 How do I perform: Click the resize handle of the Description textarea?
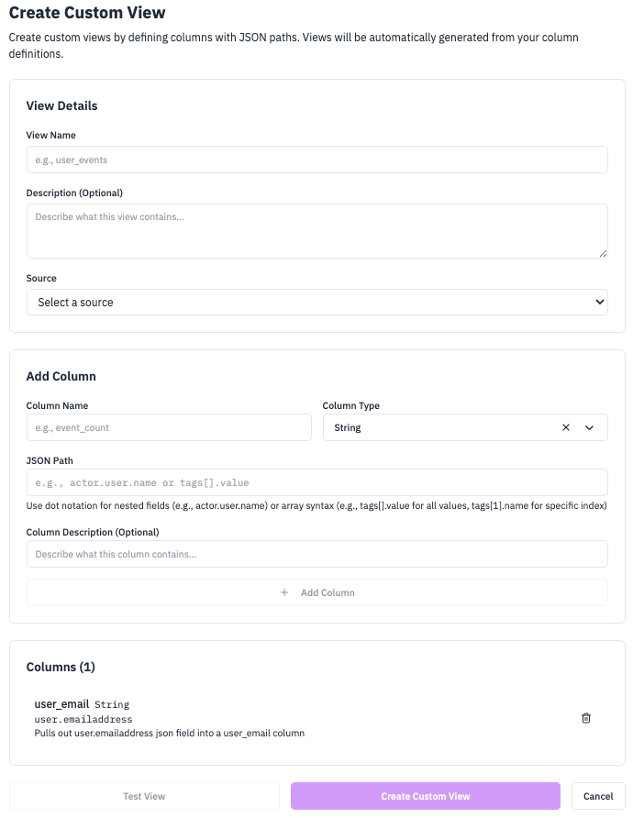coord(604,254)
